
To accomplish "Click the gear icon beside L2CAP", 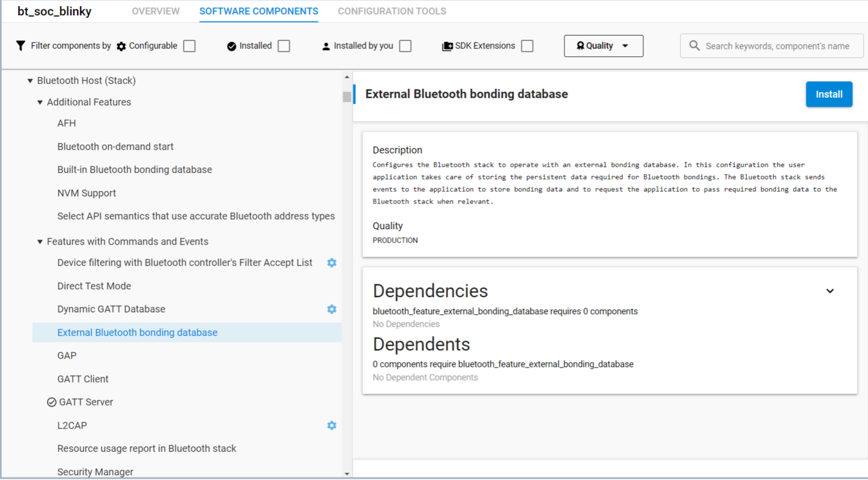I will 332,425.
